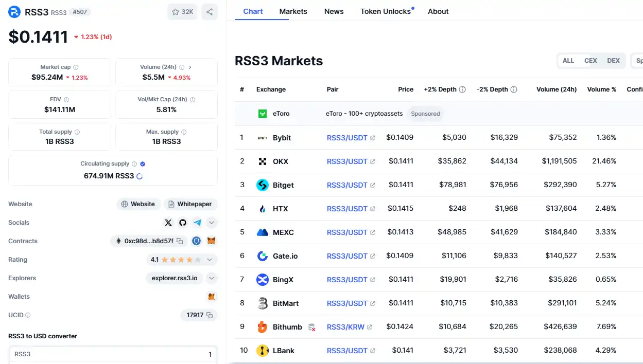Click the MetaMask fox icon beside Contracts
Screen dimensions: 643x364
[211, 241]
